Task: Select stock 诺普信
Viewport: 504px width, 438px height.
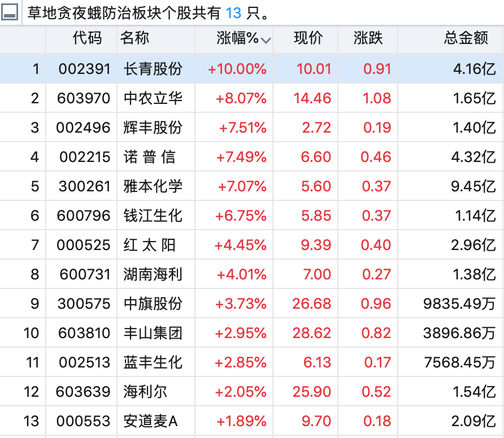Action: (x=150, y=157)
